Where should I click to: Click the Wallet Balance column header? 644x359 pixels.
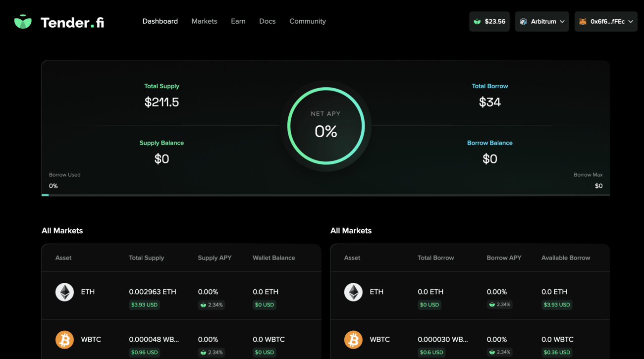[273, 258]
